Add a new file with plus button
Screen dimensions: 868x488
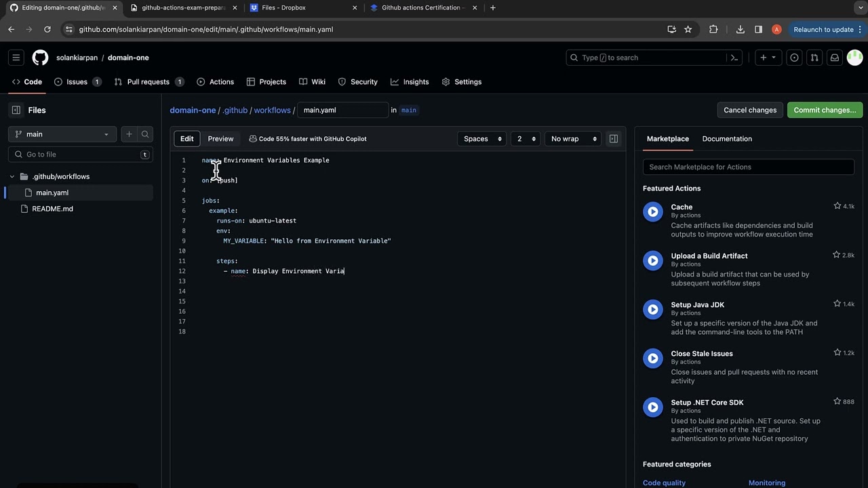[129, 134]
